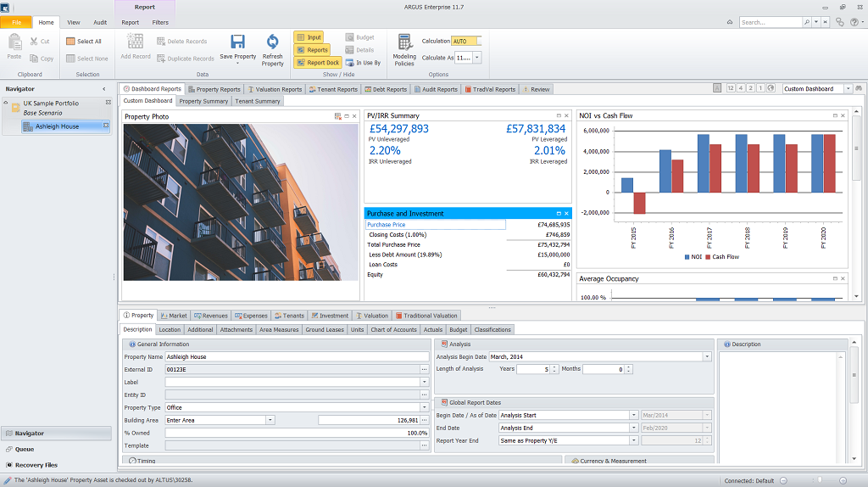Open the Analysis Begin Date dropdown
This screenshot has height=487, width=868.
point(706,357)
